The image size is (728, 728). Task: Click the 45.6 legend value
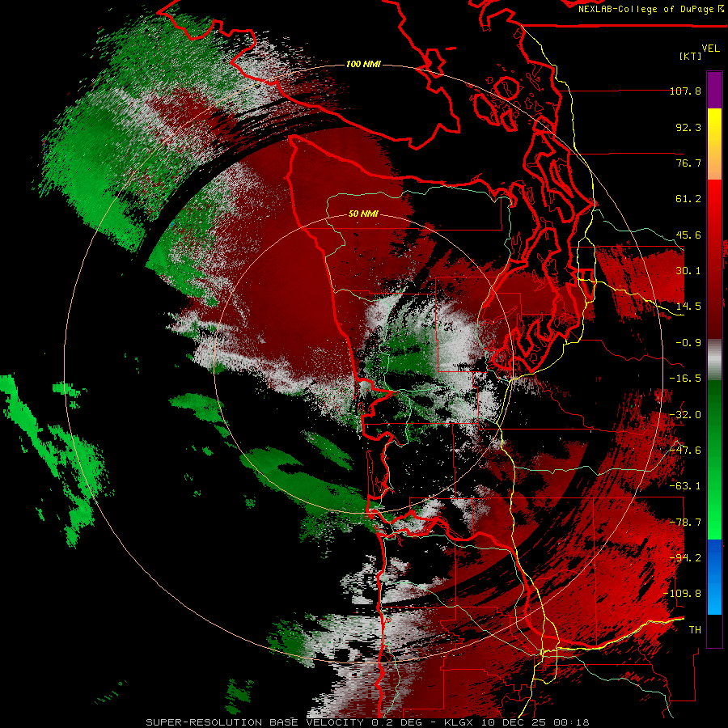(x=688, y=235)
